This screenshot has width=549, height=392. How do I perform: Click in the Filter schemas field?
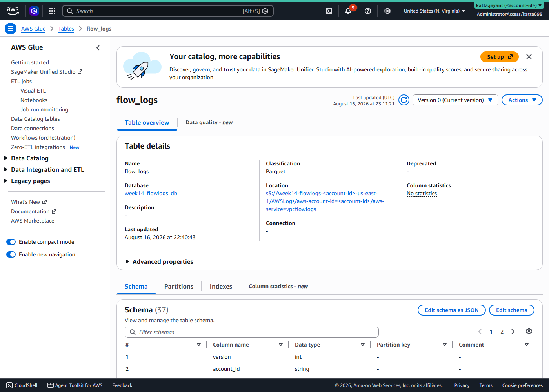[252, 332]
